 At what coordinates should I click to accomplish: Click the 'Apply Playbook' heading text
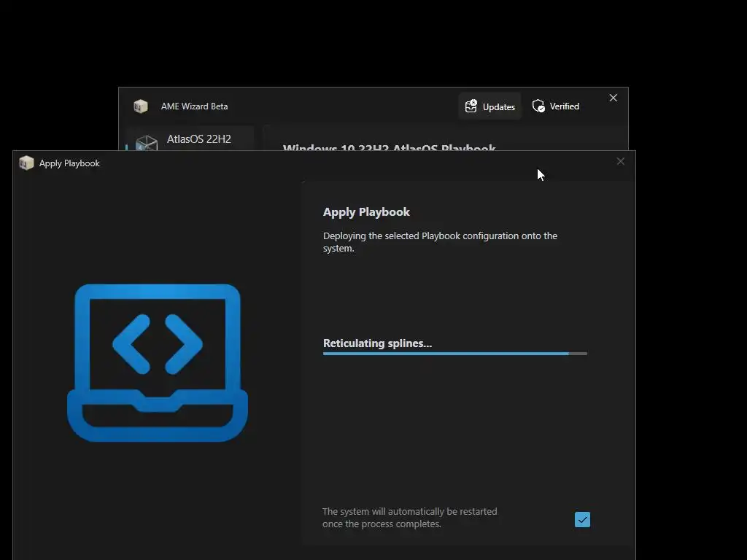coord(366,212)
